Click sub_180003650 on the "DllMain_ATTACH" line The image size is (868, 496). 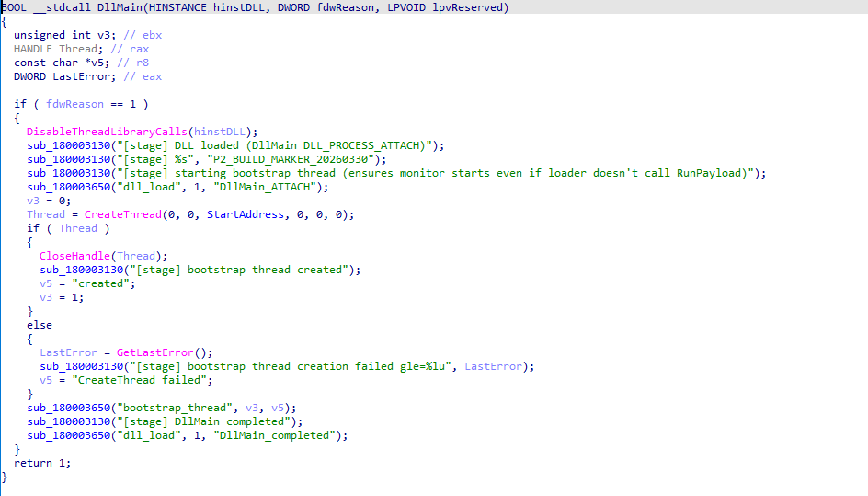(x=69, y=188)
